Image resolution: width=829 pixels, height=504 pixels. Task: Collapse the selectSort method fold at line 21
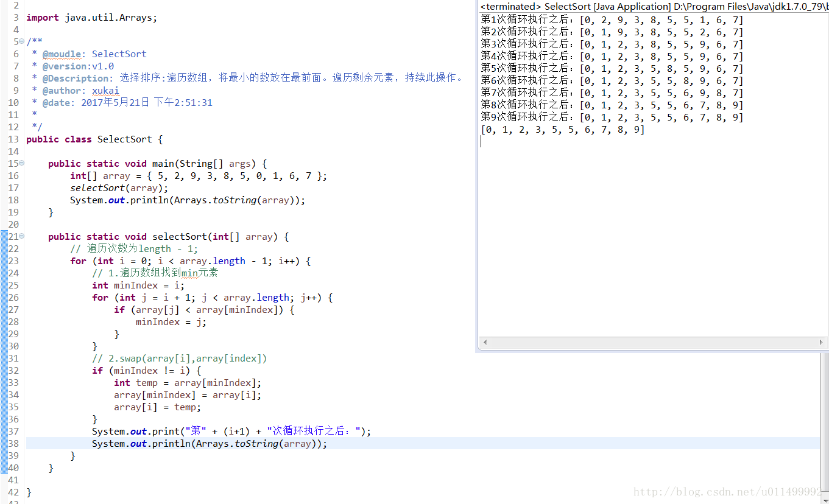click(22, 236)
